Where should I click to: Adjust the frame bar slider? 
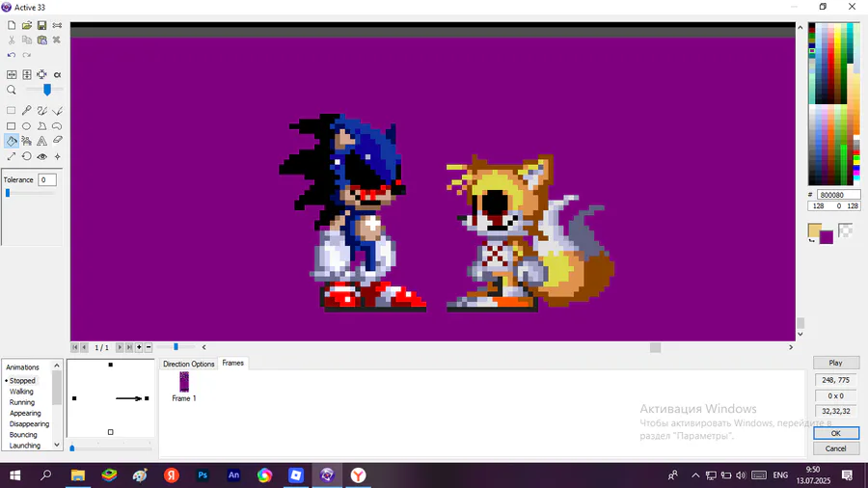tap(176, 347)
